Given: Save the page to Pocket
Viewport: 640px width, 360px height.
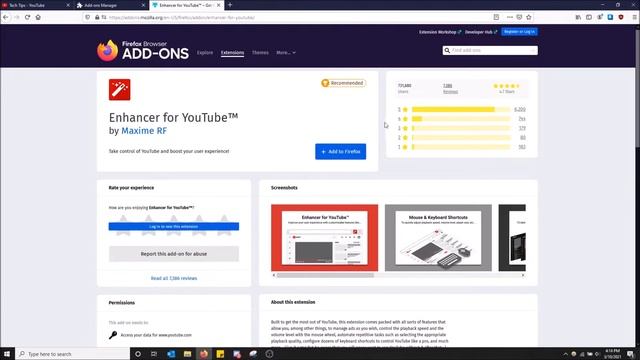Looking at the screenshot, I should coord(519,17).
